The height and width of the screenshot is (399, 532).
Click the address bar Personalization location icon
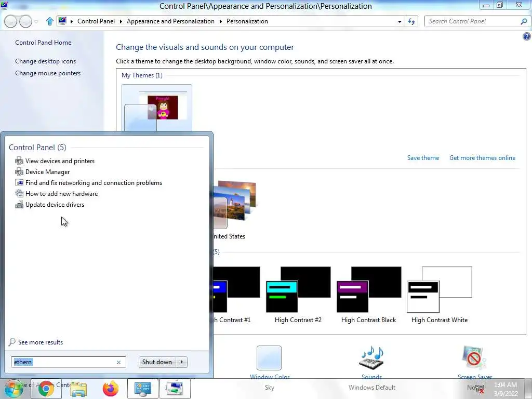click(62, 21)
